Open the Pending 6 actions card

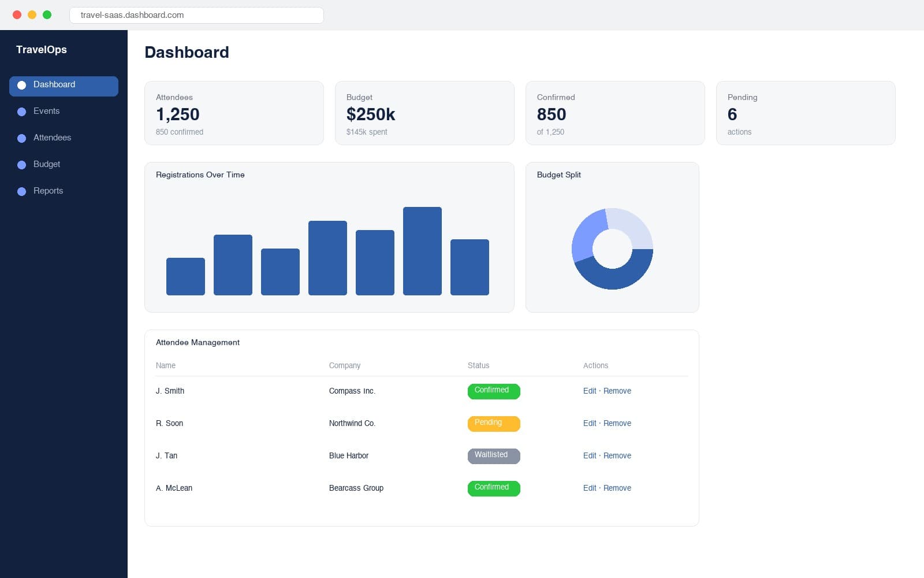pos(806,113)
